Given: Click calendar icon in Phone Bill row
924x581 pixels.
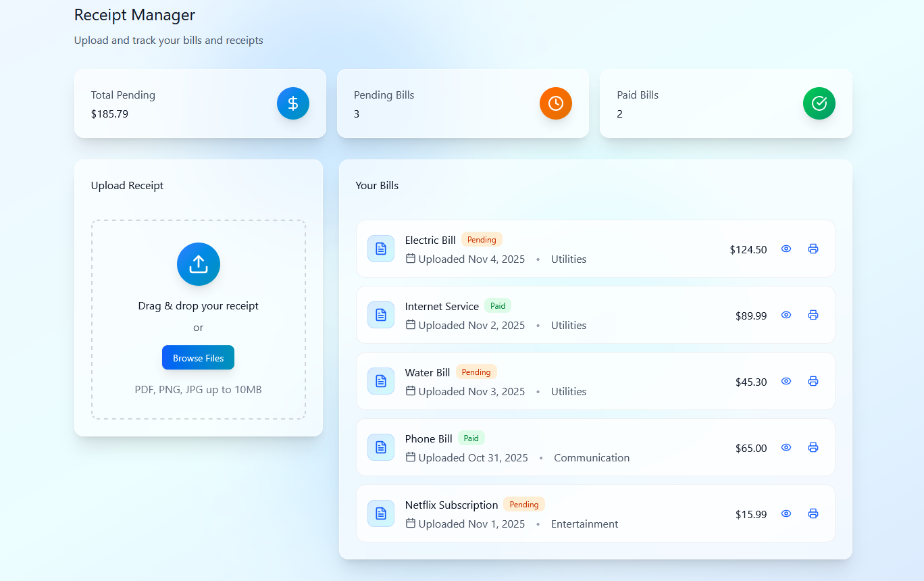Looking at the screenshot, I should [x=411, y=457].
